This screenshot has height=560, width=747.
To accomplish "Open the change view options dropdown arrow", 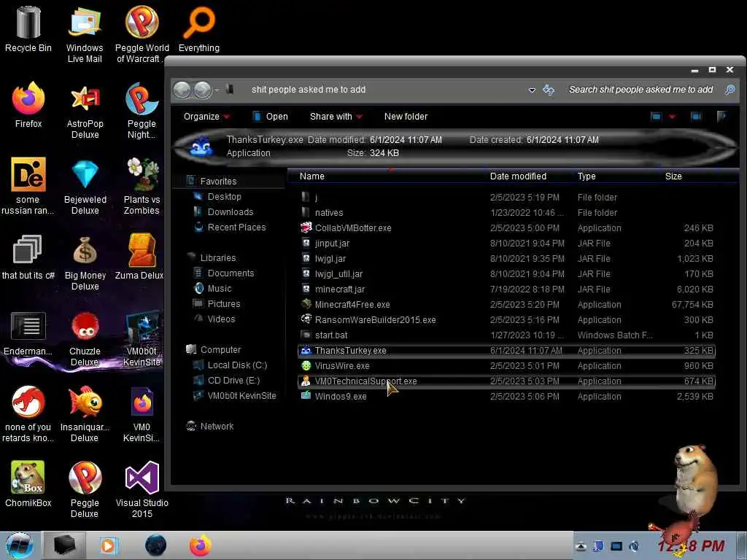I will (x=672, y=116).
